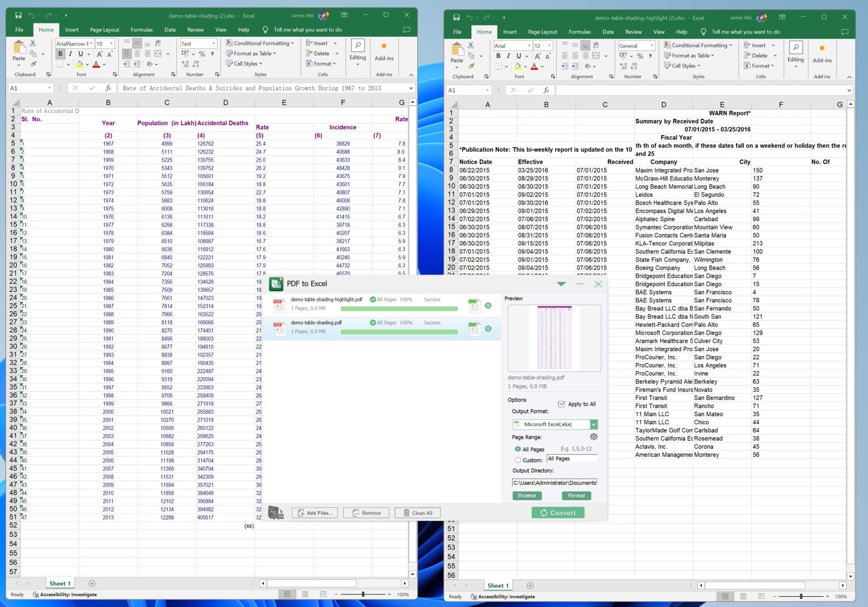Viewport: 868px width, 607px height.
Task: Click the Convert button
Action: [558, 513]
